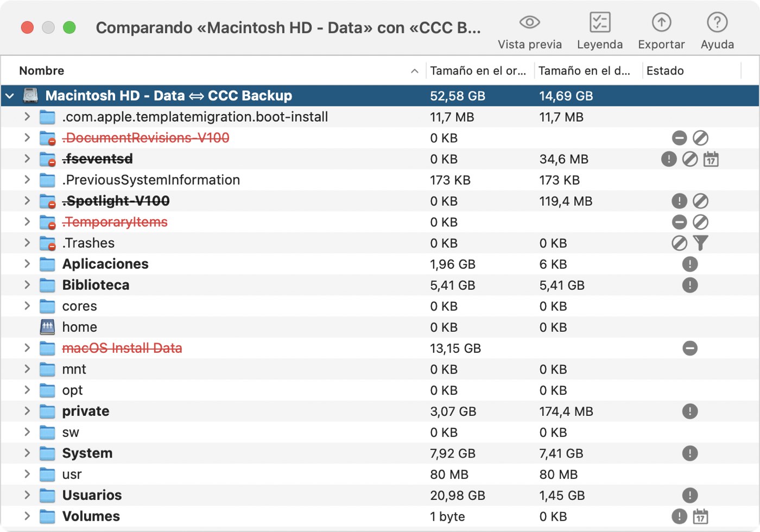Image resolution: width=760 pixels, height=532 pixels.
Task: Click the minus status icon for macOS Install Data
Action: 690,348
